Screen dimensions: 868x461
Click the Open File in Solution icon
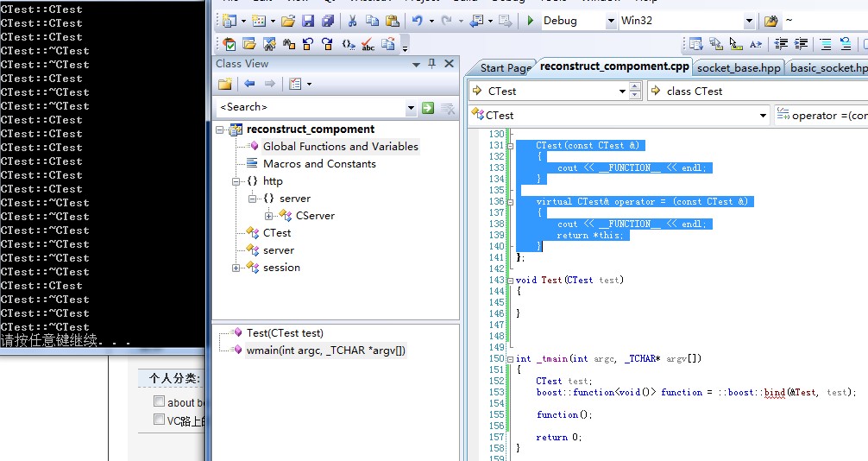[x=249, y=44]
